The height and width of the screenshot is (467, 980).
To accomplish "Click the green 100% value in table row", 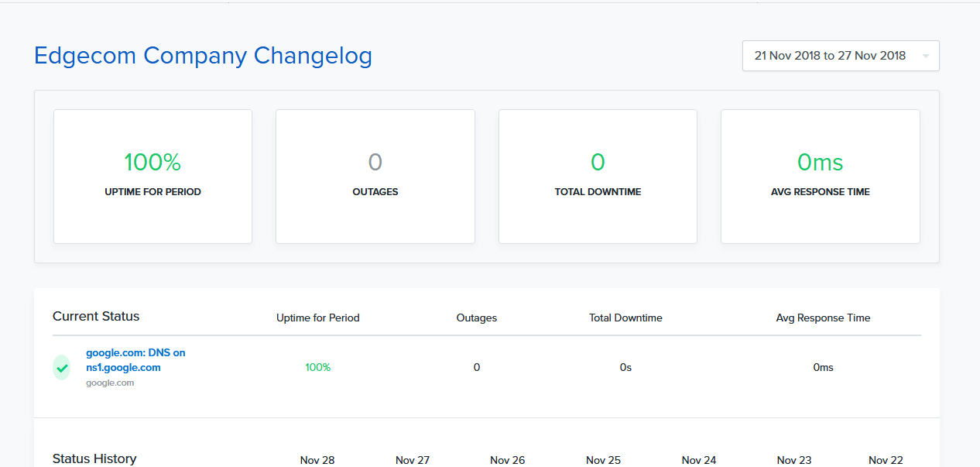I will (x=318, y=367).
